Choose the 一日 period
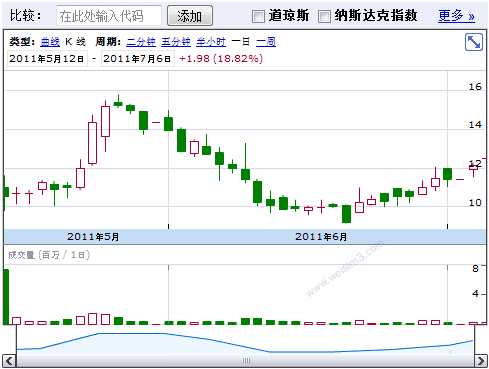This screenshot has width=489, height=369. 240,42
